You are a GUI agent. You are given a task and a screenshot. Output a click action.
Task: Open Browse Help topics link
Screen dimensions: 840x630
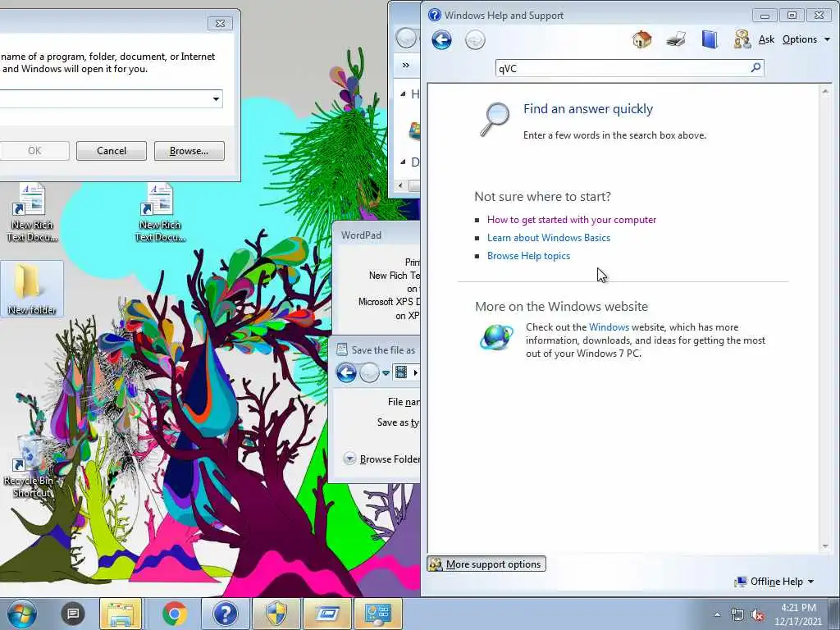point(528,256)
